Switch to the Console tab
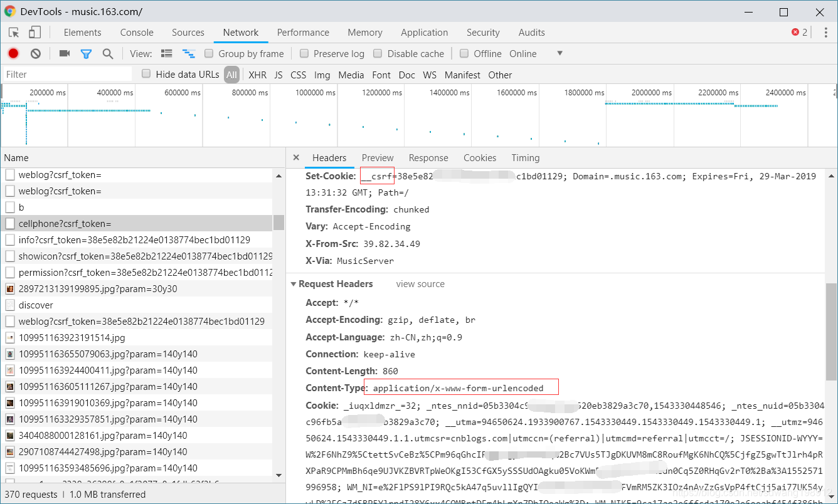 137,33
